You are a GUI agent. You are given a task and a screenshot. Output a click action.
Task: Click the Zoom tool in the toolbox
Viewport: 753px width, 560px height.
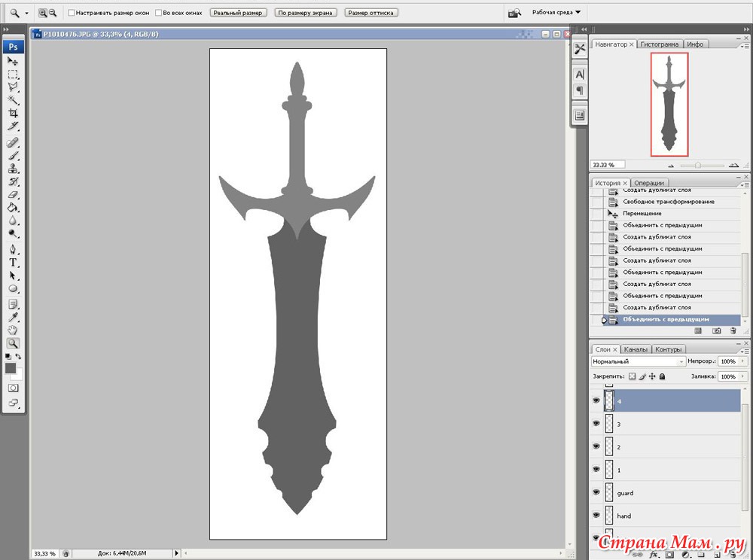point(13,343)
